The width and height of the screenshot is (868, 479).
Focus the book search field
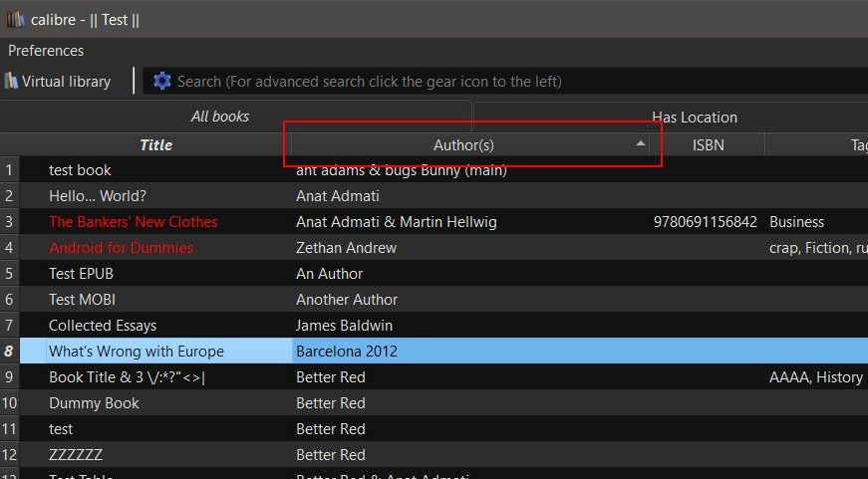(x=498, y=82)
